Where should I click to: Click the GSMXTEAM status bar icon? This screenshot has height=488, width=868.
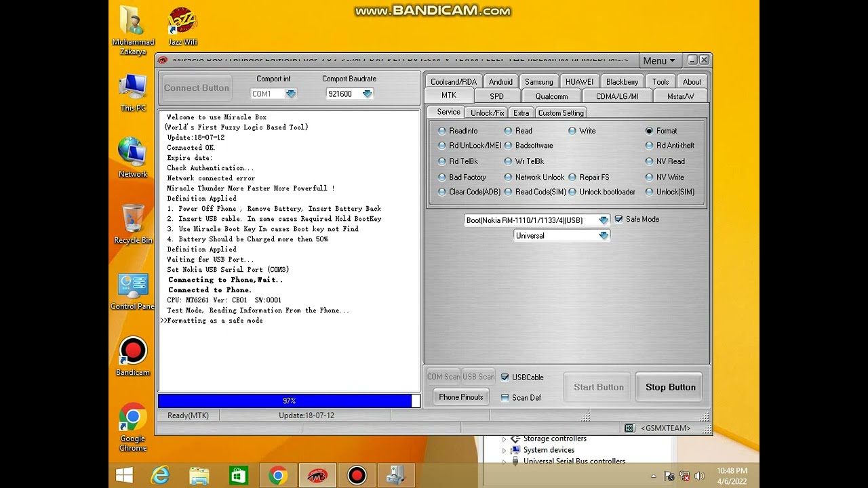pyautogui.click(x=629, y=428)
